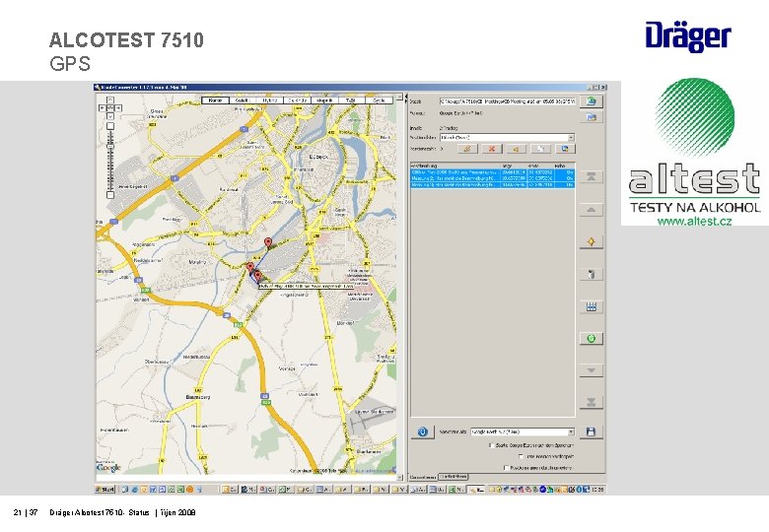The image size is (769, 532).
Task: Select the tab next to Konvertieren
Action: [454, 477]
